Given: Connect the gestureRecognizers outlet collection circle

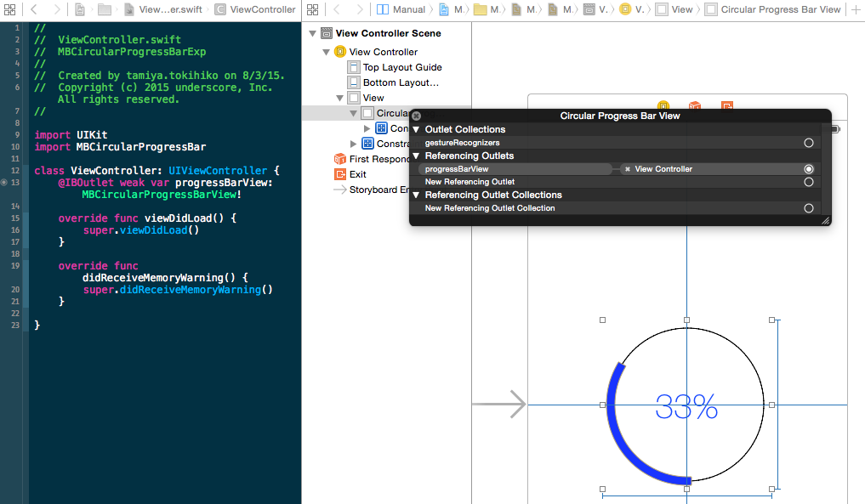Looking at the screenshot, I should [x=808, y=143].
